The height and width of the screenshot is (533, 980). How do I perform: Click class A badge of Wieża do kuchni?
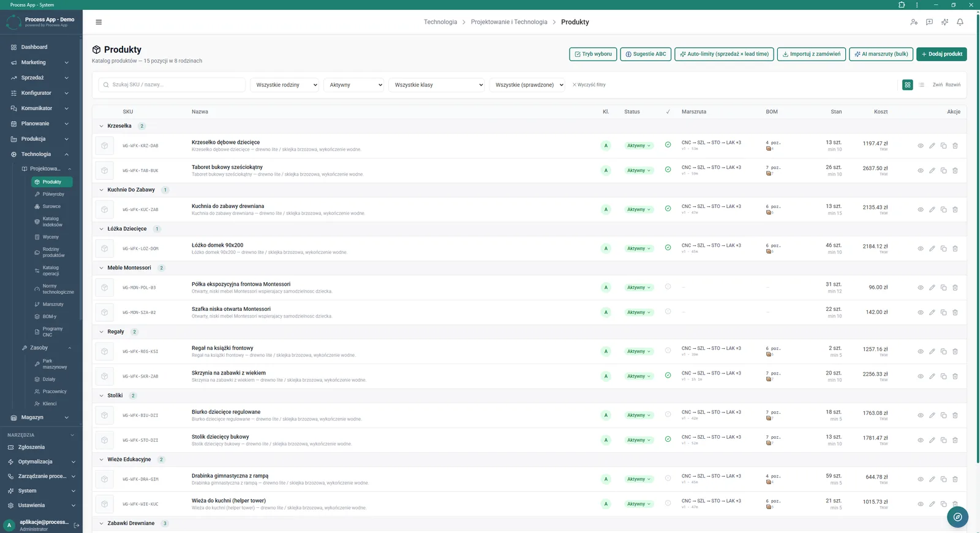click(606, 504)
